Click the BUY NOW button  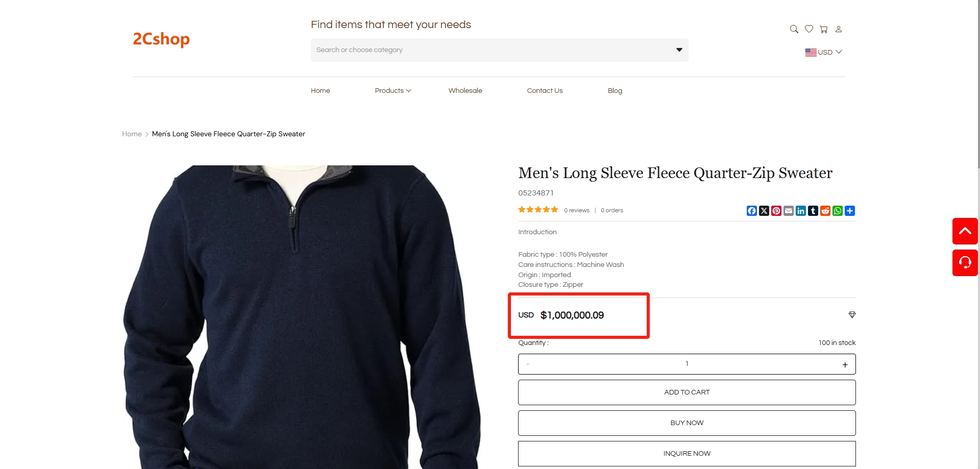pos(687,423)
